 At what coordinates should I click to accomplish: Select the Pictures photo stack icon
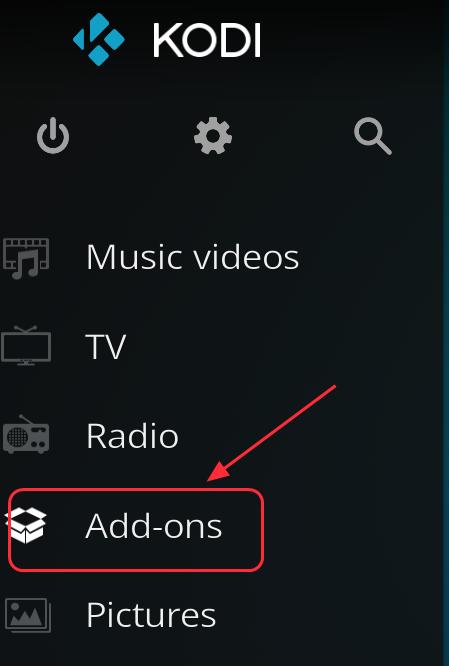28,615
